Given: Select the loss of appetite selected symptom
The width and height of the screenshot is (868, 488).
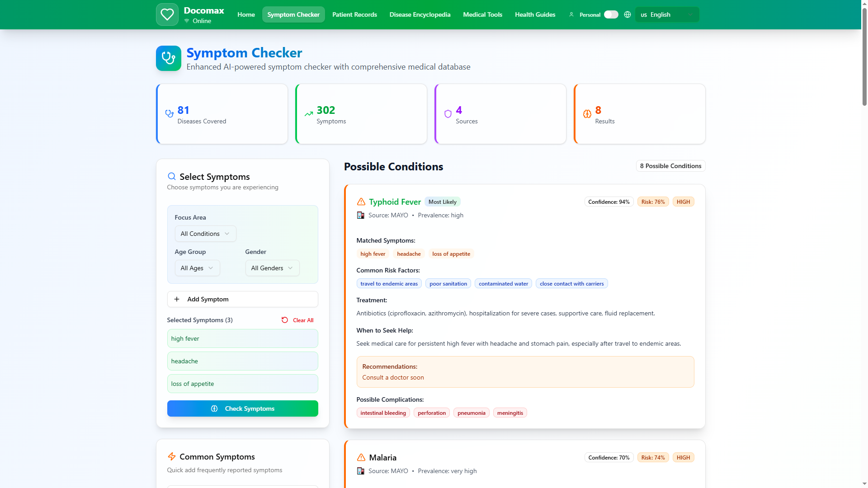Looking at the screenshot, I should 242,384.
